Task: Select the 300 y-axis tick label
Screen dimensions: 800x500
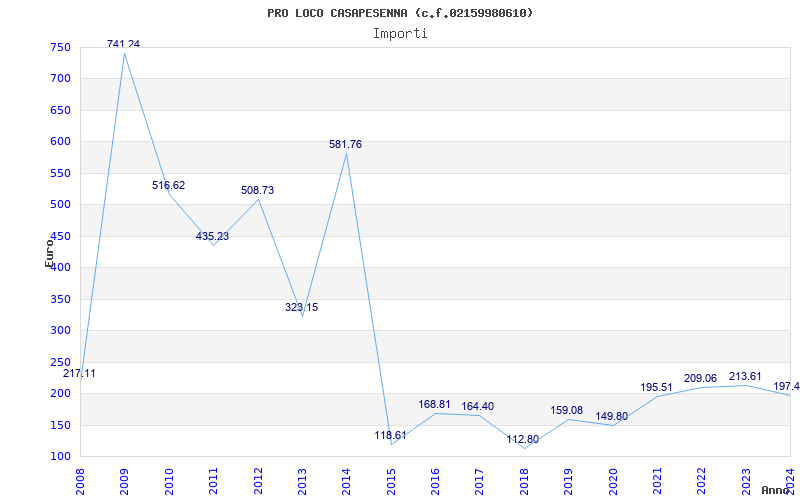Action: pyautogui.click(x=60, y=331)
